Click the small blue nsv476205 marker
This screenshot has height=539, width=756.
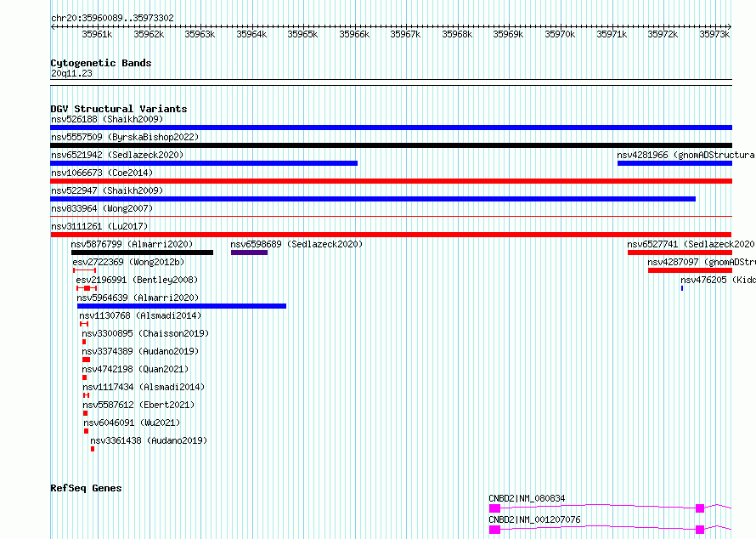682,288
